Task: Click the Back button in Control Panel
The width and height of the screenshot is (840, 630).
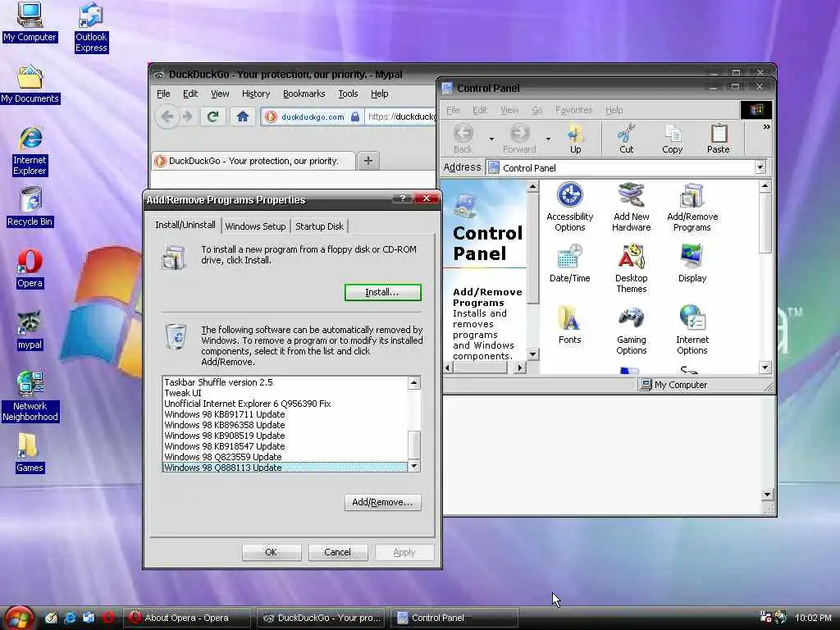Action: point(463,139)
